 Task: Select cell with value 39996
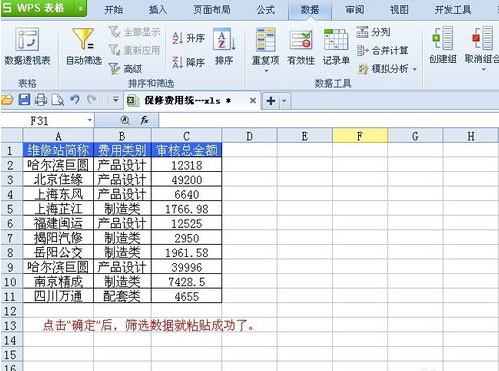click(x=187, y=267)
